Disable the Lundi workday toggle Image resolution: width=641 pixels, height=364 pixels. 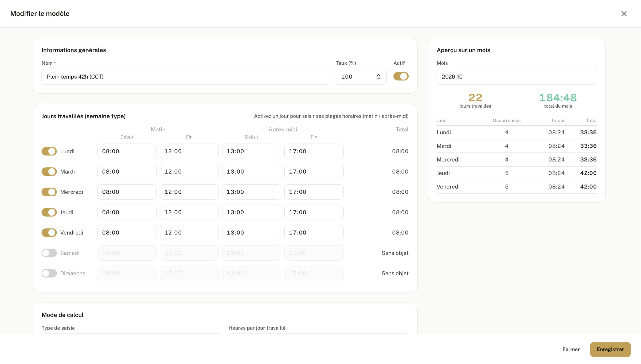click(x=49, y=151)
